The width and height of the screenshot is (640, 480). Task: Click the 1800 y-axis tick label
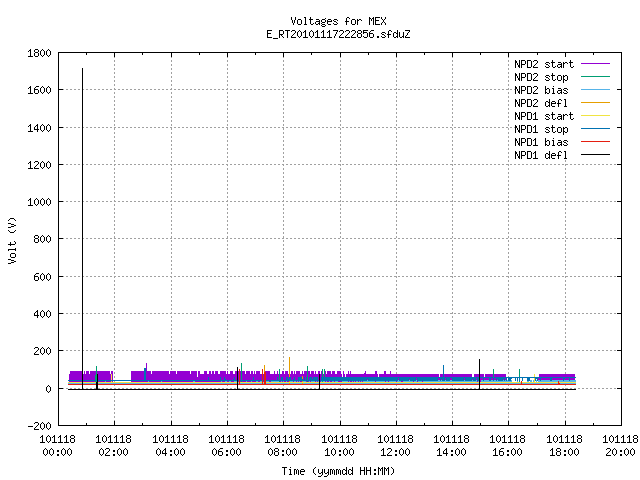[39, 53]
